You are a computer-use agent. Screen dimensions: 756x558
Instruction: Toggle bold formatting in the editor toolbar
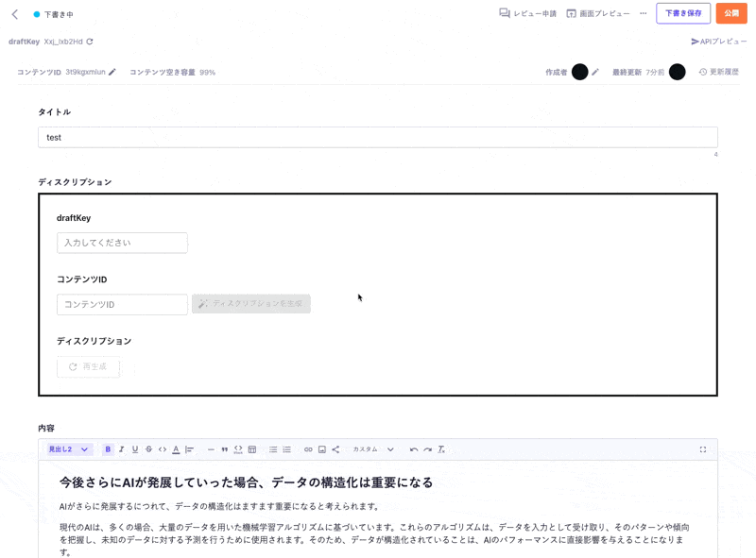point(108,449)
